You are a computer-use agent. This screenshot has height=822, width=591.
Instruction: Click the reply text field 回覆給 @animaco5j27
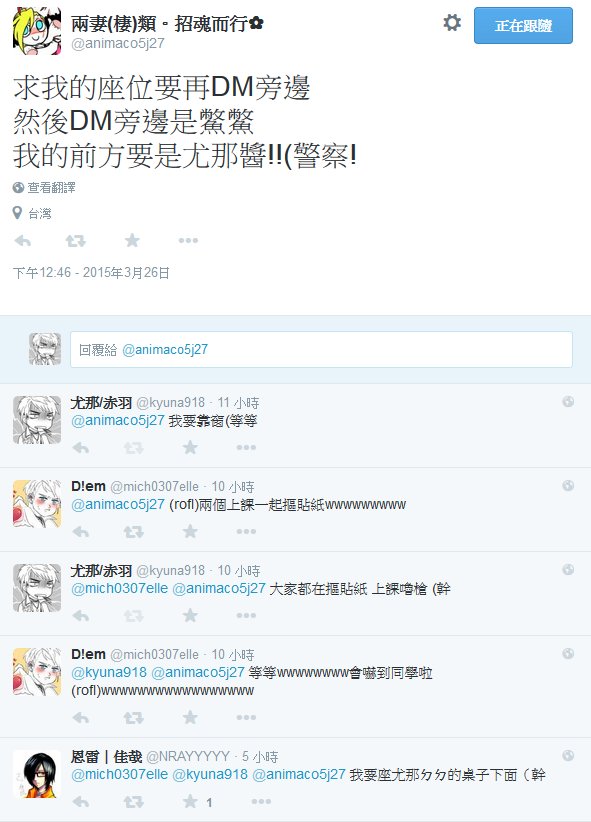[x=321, y=349]
